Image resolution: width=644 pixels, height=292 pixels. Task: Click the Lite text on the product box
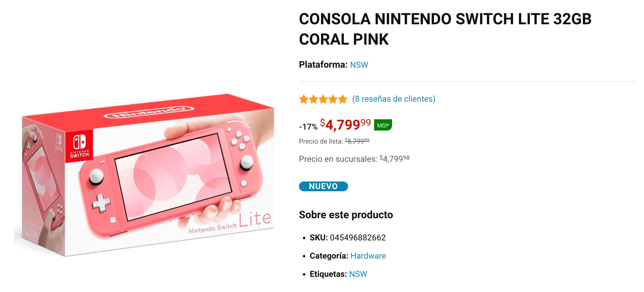tap(255, 219)
